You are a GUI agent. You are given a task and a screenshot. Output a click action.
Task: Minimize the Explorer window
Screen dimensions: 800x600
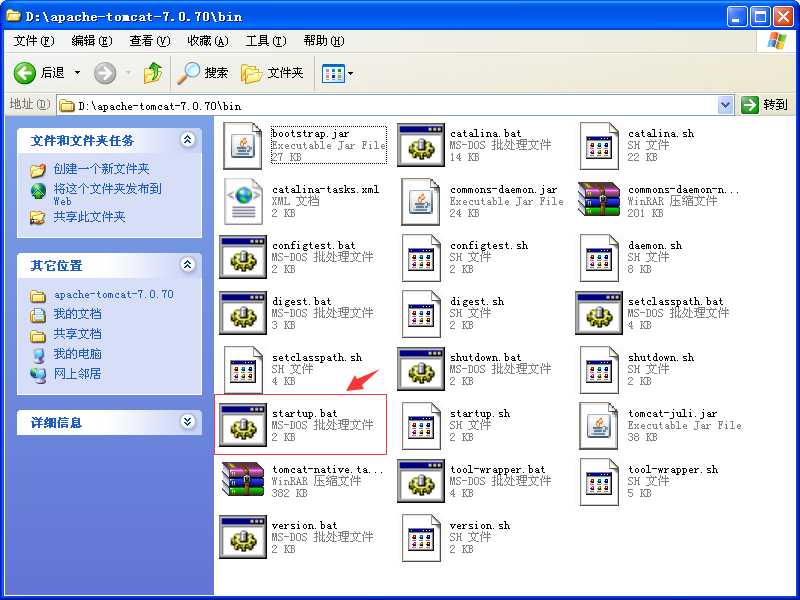tap(736, 17)
